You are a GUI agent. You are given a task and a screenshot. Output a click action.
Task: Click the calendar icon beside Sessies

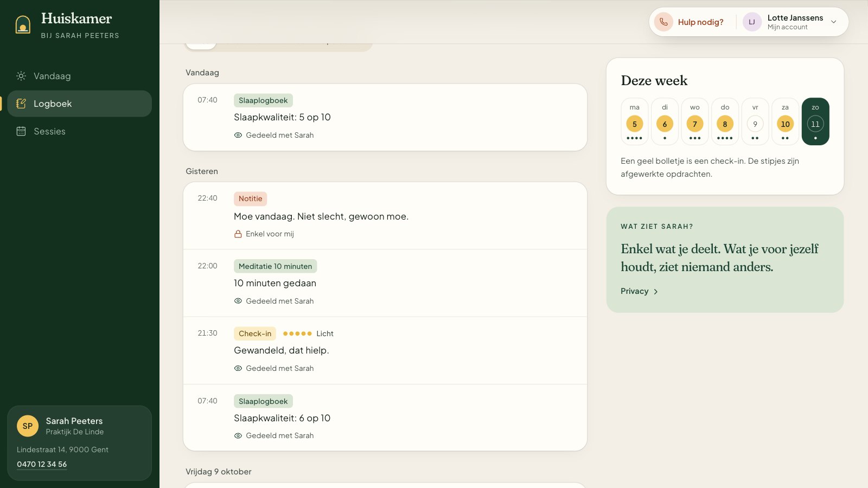click(x=21, y=131)
